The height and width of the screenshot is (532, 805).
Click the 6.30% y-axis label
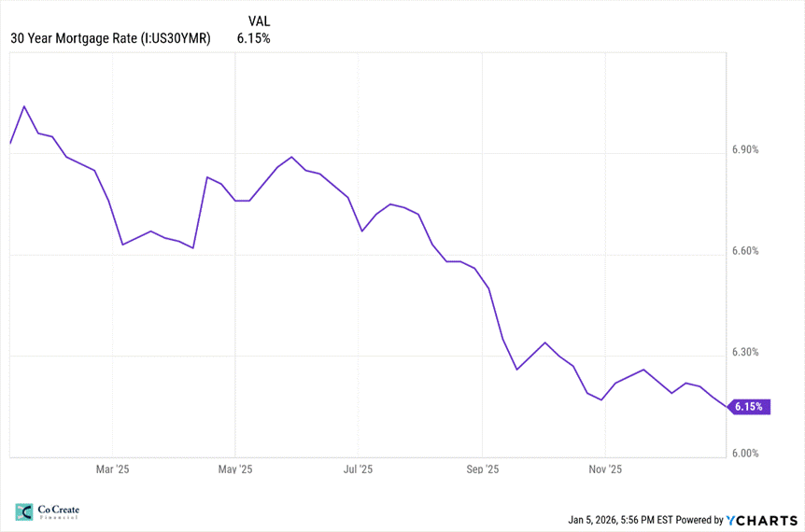(x=745, y=352)
